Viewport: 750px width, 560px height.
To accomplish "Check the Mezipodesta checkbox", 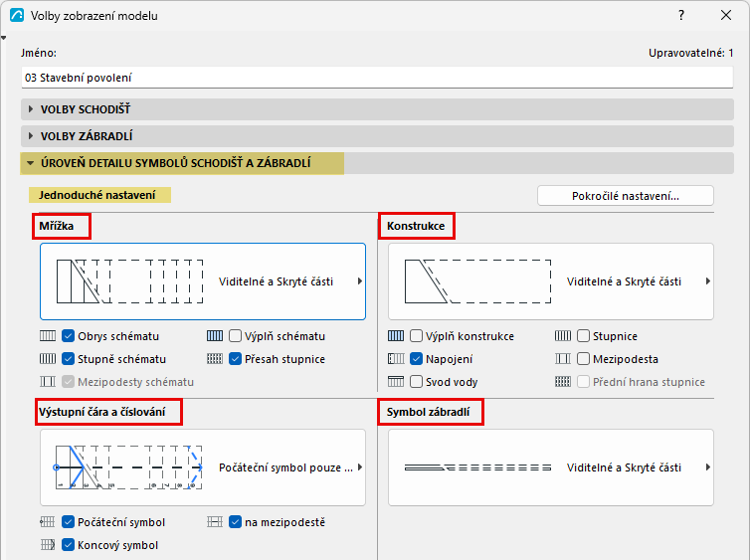I will pyautogui.click(x=583, y=359).
